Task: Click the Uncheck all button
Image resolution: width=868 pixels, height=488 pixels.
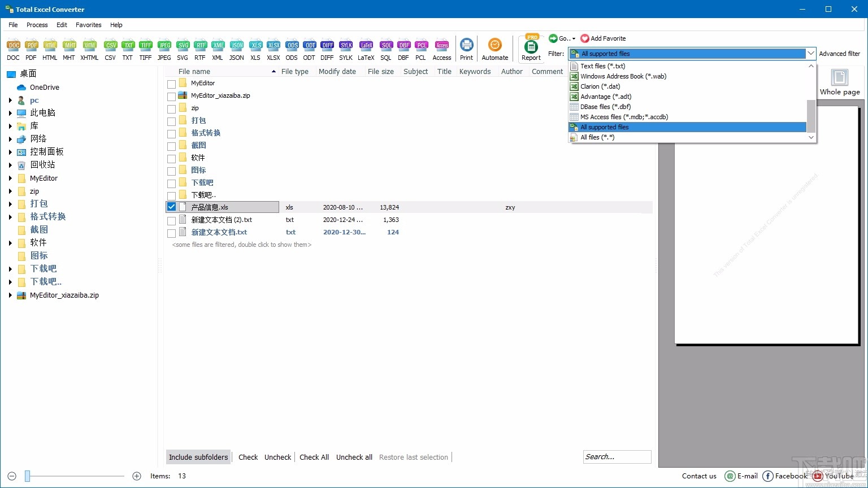Action: 354,457
